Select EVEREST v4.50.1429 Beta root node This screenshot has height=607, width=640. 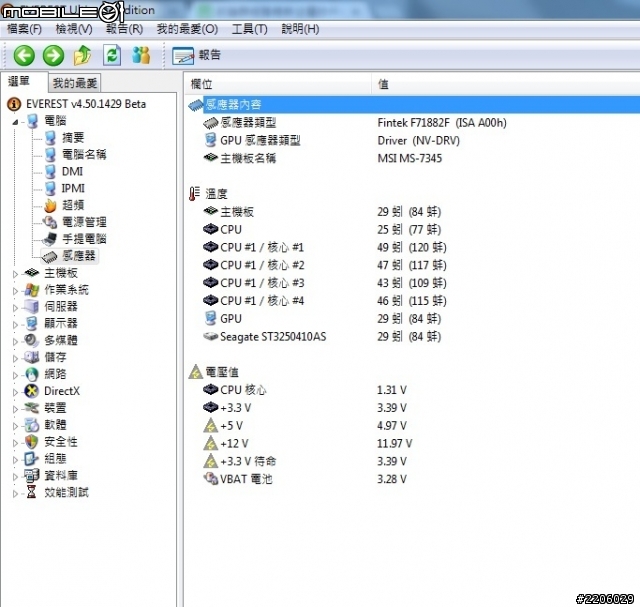[86, 104]
